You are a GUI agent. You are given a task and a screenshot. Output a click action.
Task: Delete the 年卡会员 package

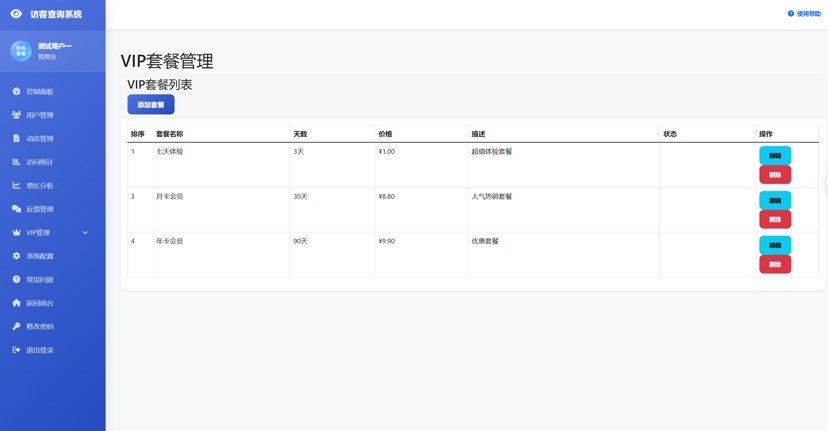click(x=775, y=264)
